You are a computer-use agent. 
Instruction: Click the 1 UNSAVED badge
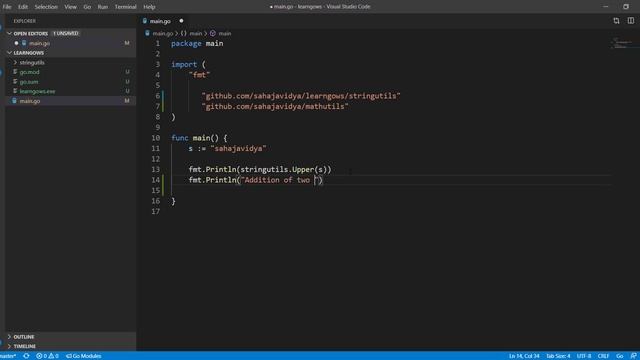[x=66, y=33]
